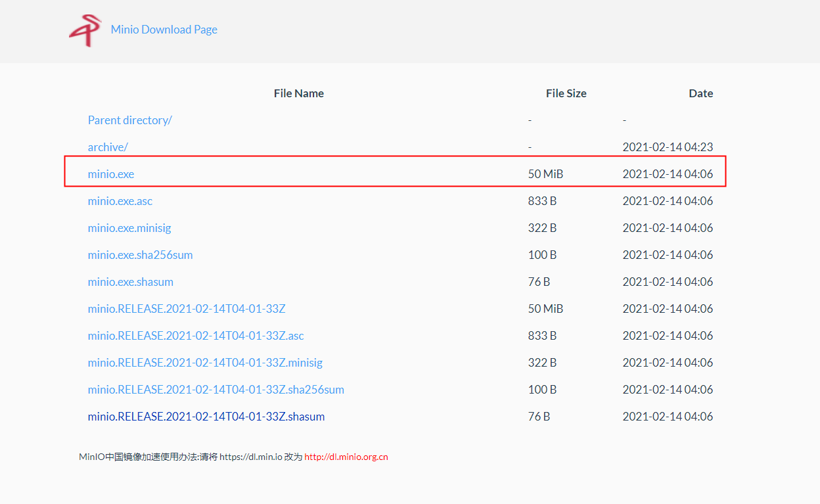Download the RELEASE .asc signature file
The width and height of the screenshot is (820, 504).
point(196,335)
